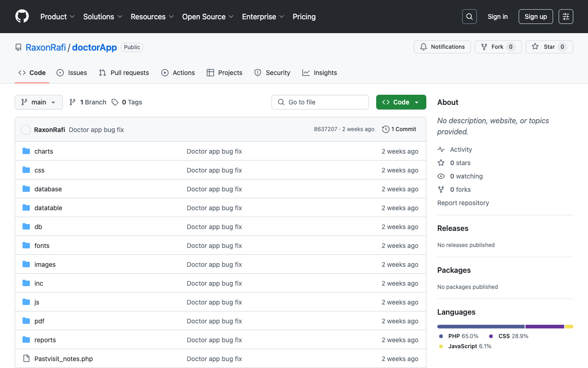588x368 pixels.
Task: Click the db folder icon
Action: coord(26,227)
